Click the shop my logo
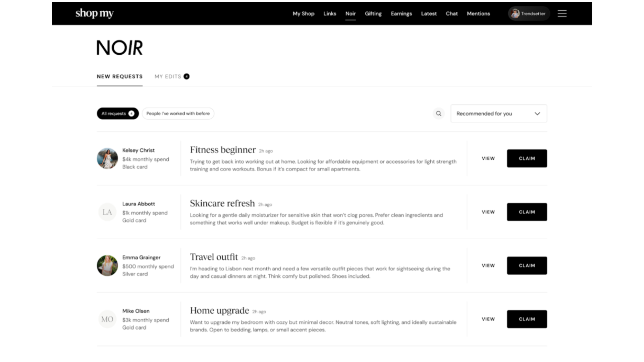Screen dimensions: 644x362 coord(95,13)
